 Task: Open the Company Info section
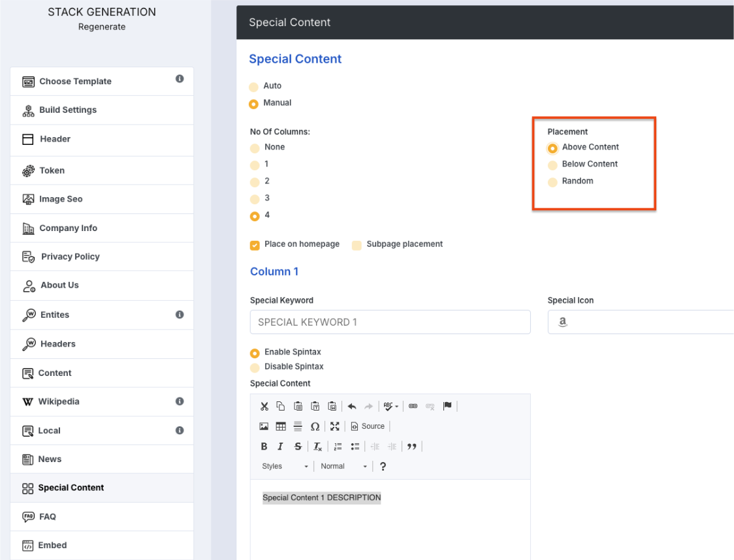[102, 228]
